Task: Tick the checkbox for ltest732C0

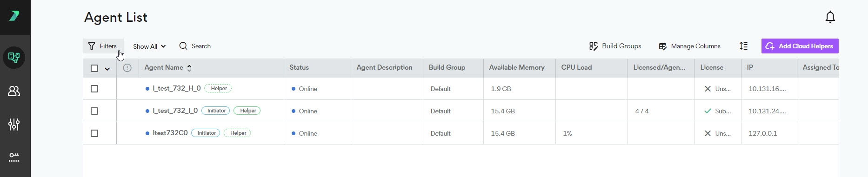Action: coord(94,133)
